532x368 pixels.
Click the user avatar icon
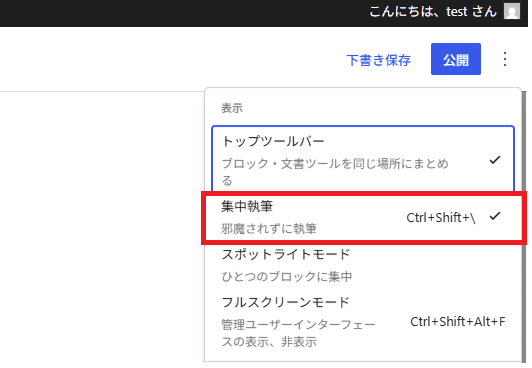click(x=512, y=11)
